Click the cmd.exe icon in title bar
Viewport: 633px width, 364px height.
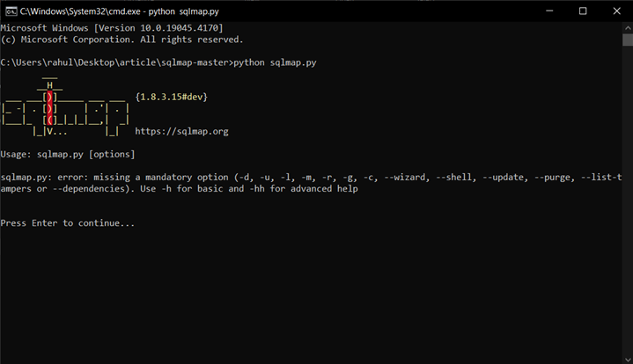click(10, 11)
